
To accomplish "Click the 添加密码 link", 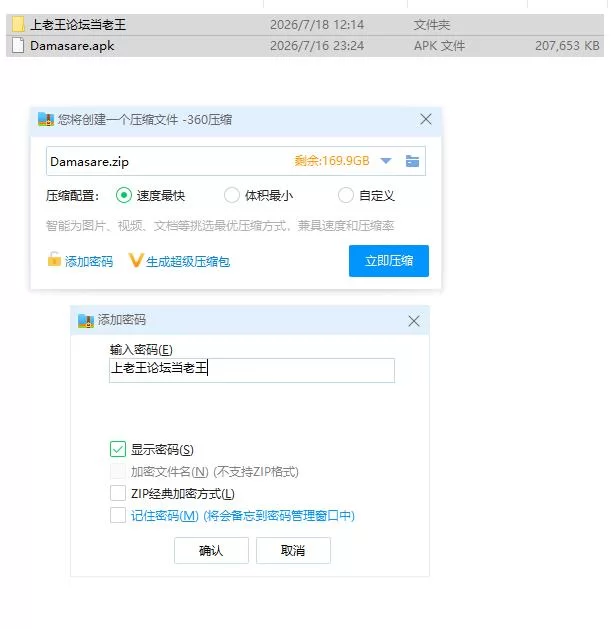I will pos(89,262).
